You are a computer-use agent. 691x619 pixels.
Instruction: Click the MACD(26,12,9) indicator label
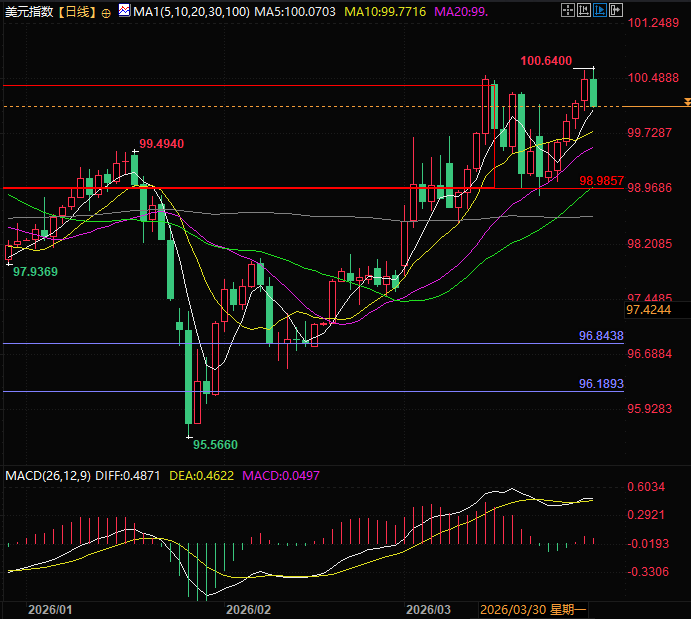pos(48,476)
